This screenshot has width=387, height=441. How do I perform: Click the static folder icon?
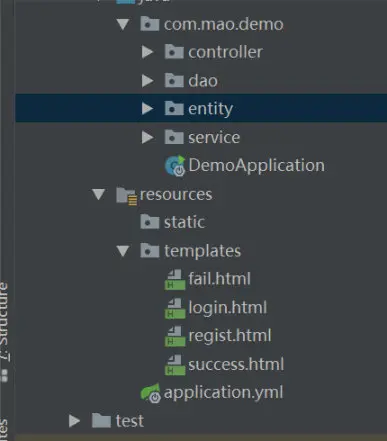point(150,222)
